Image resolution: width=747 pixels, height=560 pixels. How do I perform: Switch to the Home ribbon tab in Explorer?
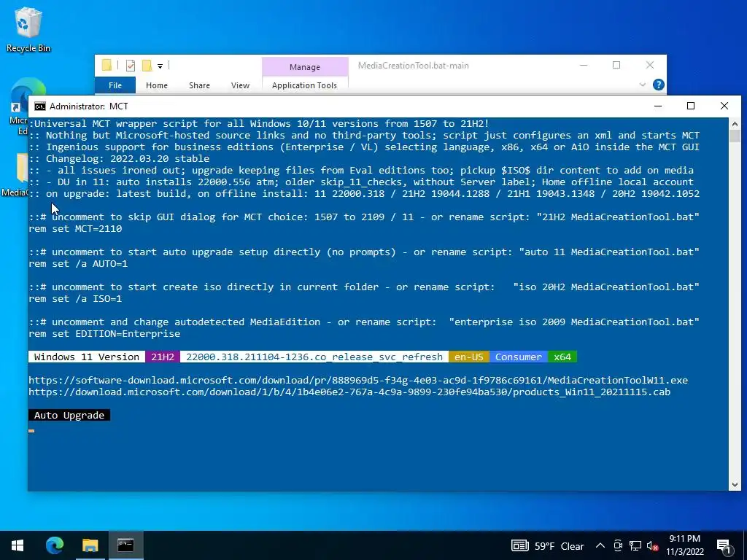157,85
